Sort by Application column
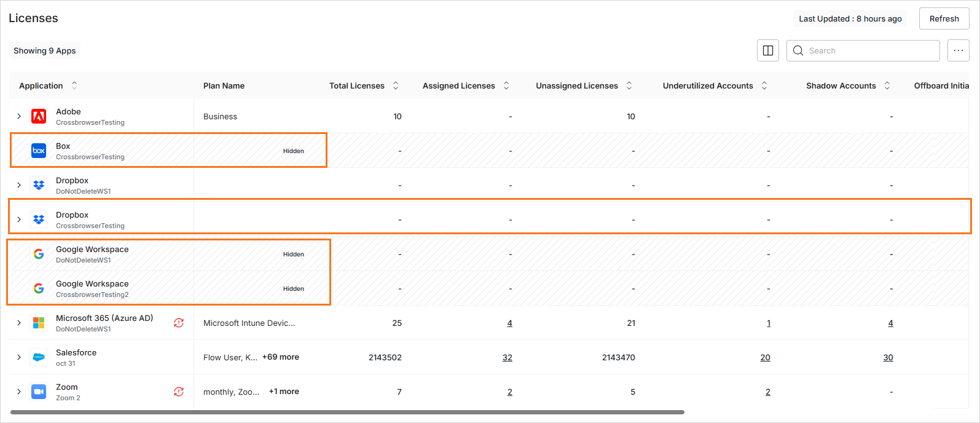This screenshot has height=423, width=980. (74, 85)
